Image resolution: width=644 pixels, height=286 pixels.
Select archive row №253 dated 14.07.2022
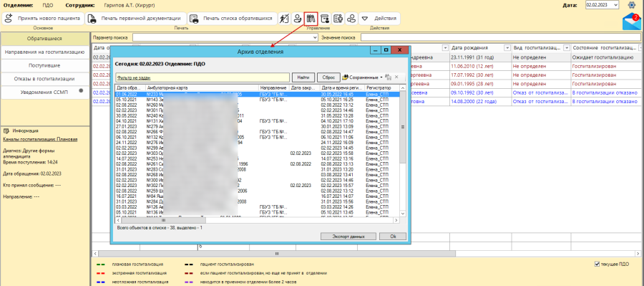pyautogui.click(x=257, y=158)
